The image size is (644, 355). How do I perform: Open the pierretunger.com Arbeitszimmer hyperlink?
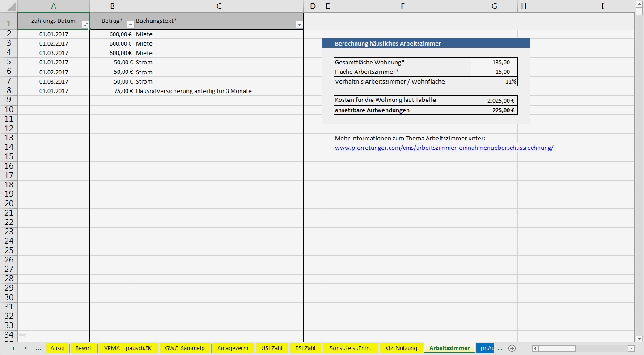pos(444,148)
